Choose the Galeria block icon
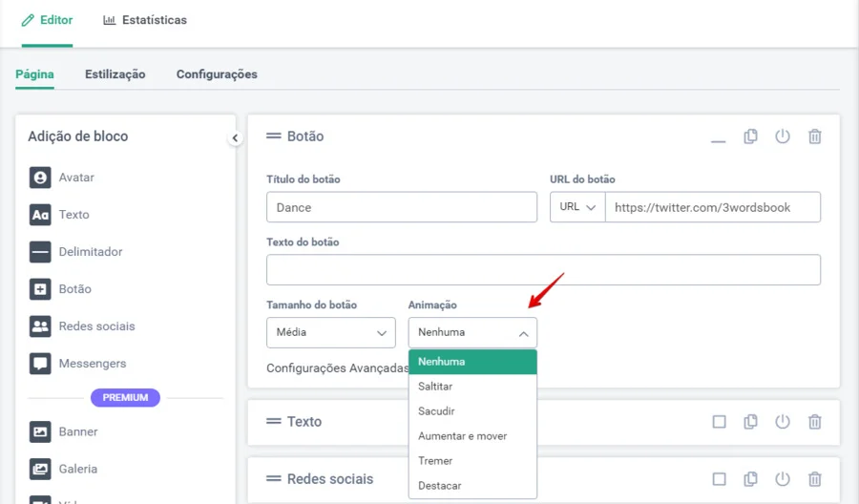 (40, 469)
